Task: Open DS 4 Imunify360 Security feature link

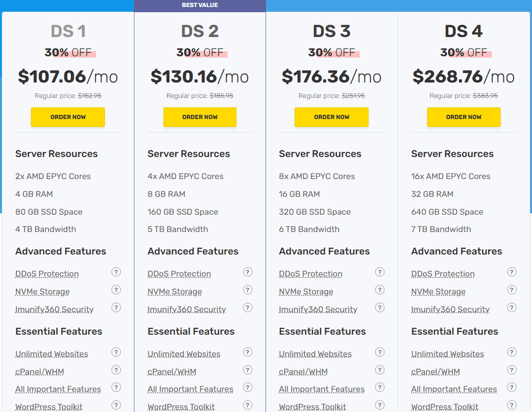Action: pos(450,310)
